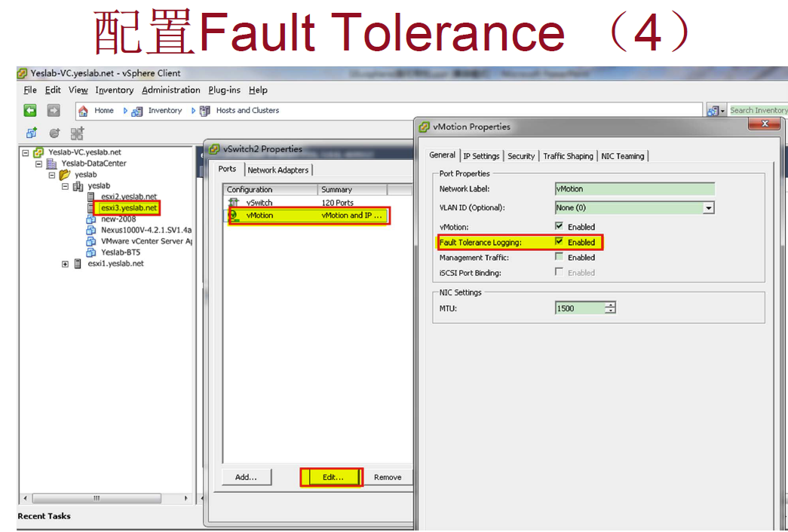
Task: Click the vSwitch icon in configuration list
Action: pyautogui.click(x=234, y=203)
